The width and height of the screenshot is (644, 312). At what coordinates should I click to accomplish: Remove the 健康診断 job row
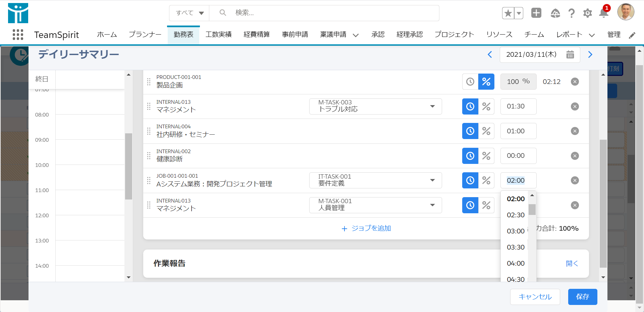pyautogui.click(x=575, y=156)
